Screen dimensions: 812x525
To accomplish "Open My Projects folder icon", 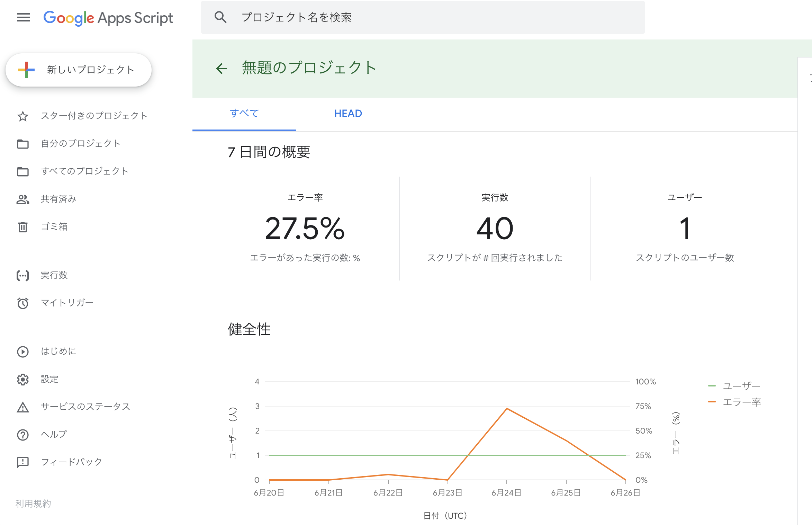I will coord(23,144).
